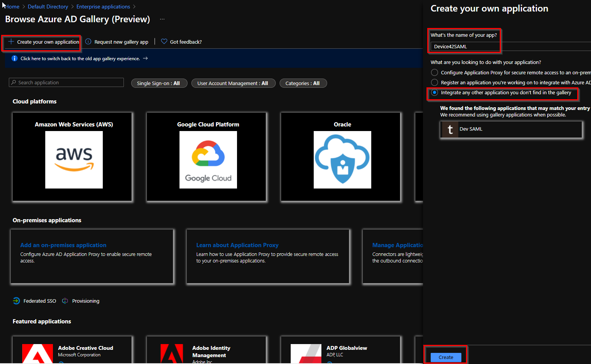
Task: Click the heart icon for Got feedback
Action: click(x=164, y=41)
